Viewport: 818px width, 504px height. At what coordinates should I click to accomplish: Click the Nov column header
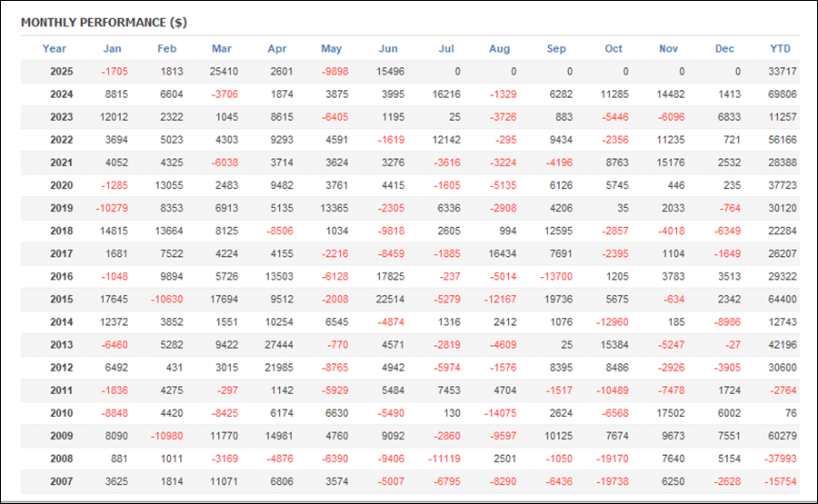click(668, 48)
